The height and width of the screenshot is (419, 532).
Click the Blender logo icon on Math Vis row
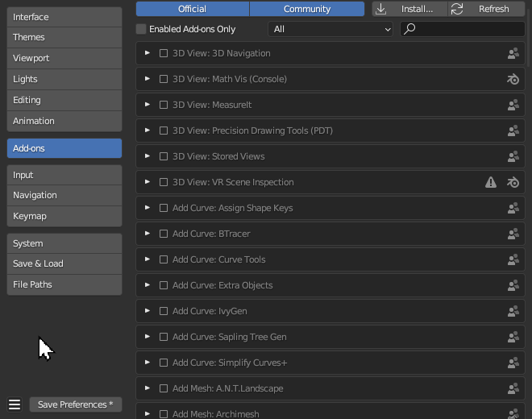[x=513, y=79]
